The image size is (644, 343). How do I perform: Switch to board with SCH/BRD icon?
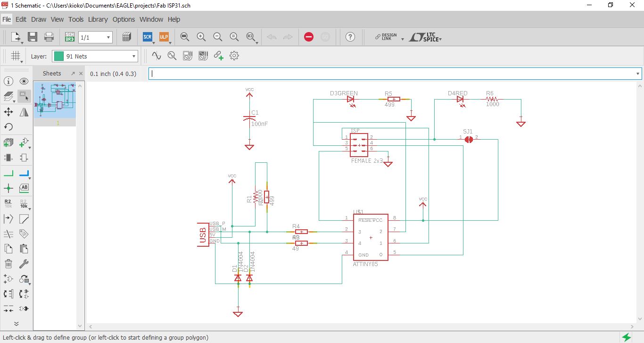(70, 37)
